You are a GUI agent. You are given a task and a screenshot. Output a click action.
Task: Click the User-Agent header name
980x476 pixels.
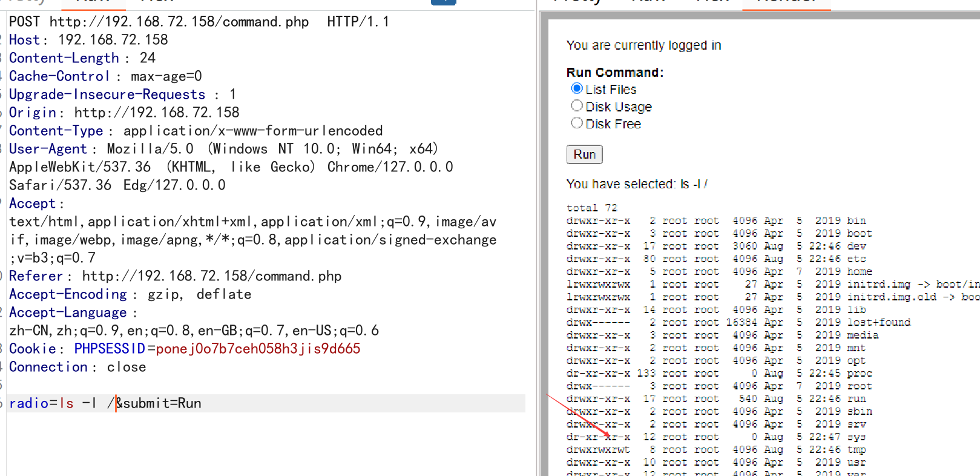pos(48,149)
